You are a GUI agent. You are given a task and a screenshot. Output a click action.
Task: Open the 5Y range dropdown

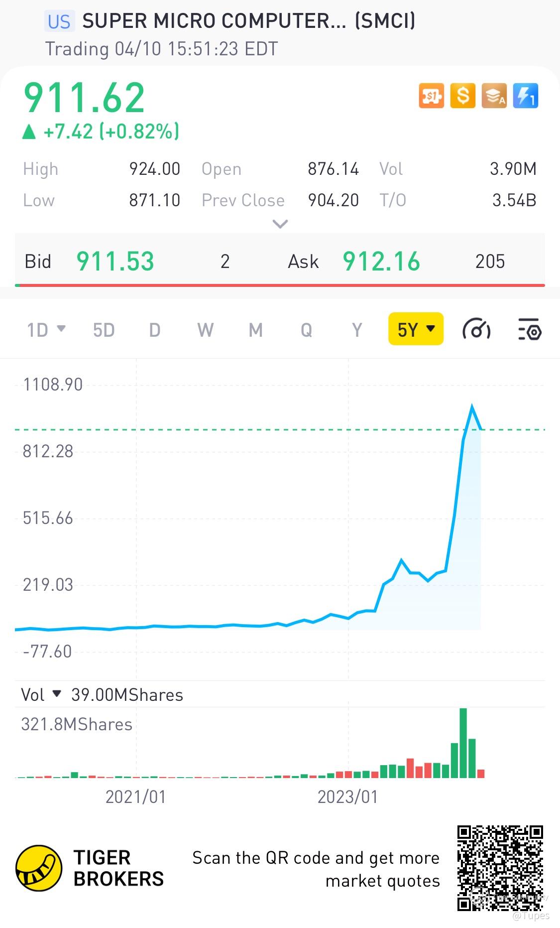tap(416, 329)
